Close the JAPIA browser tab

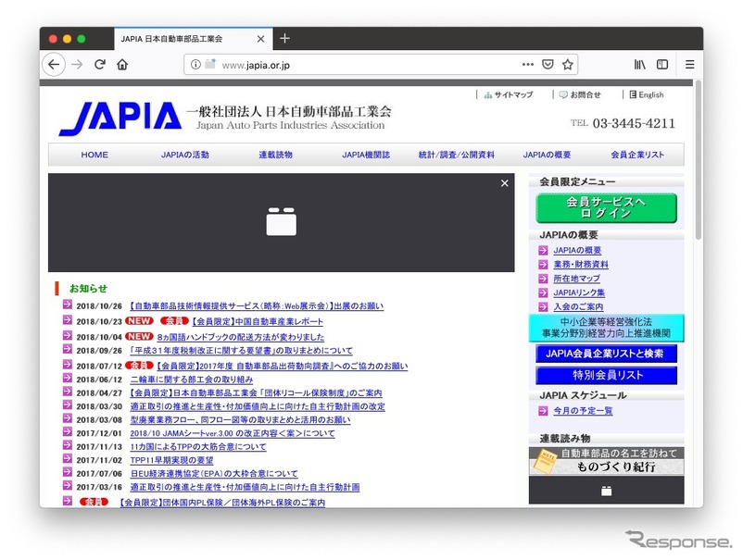pyautogui.click(x=260, y=39)
